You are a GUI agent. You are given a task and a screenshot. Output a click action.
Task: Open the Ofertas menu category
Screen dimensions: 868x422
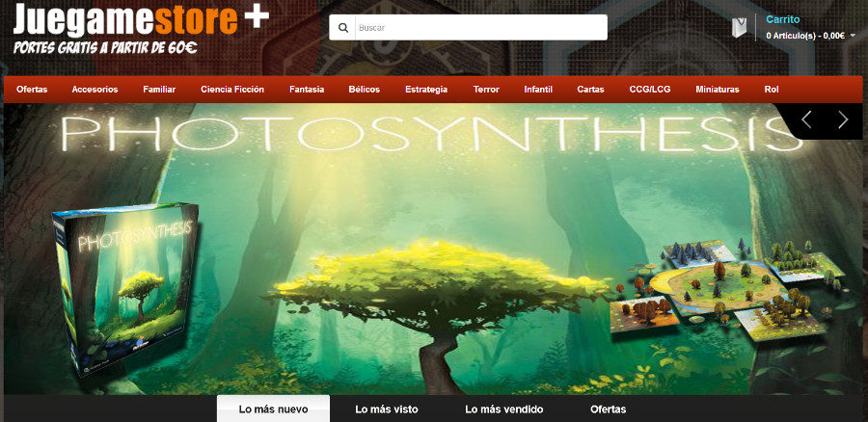pos(32,89)
